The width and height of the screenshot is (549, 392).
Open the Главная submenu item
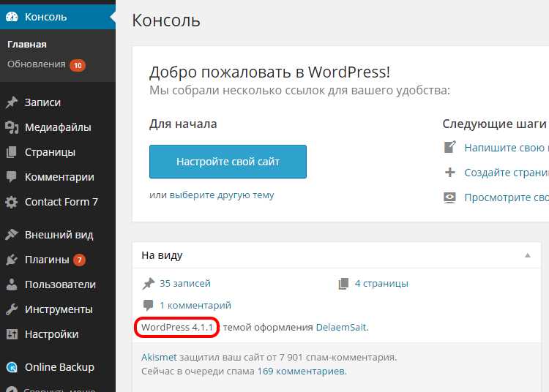pos(27,45)
